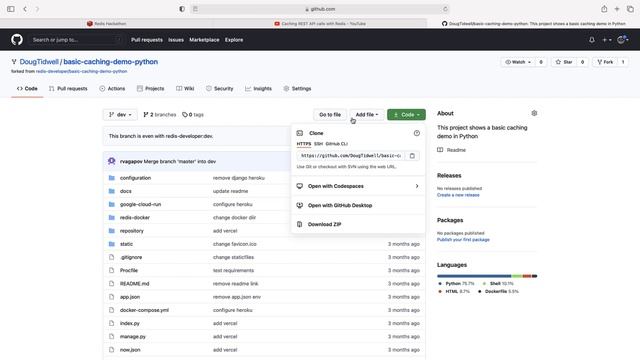Click the Codespaces icon
This screenshot has width=640, height=360.
pyautogui.click(x=300, y=186)
